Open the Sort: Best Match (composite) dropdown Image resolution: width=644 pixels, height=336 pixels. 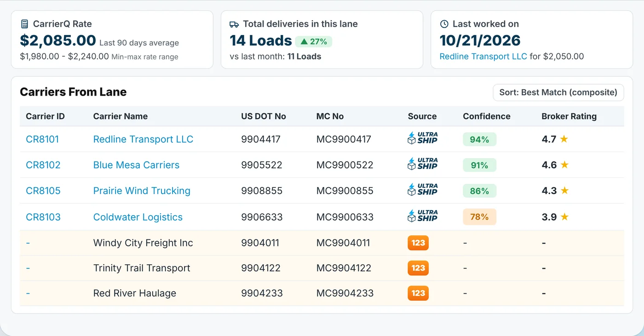pos(558,92)
